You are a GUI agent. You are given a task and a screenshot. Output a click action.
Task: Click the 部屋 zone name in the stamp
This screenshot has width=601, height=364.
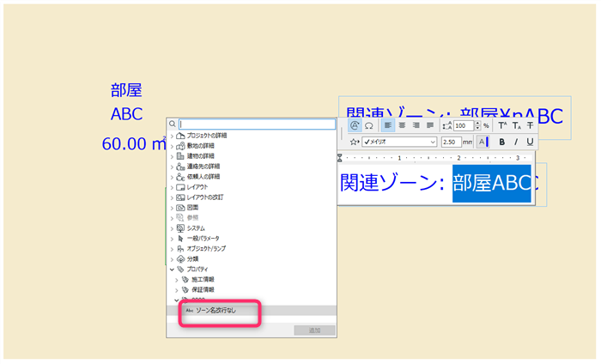tap(126, 90)
